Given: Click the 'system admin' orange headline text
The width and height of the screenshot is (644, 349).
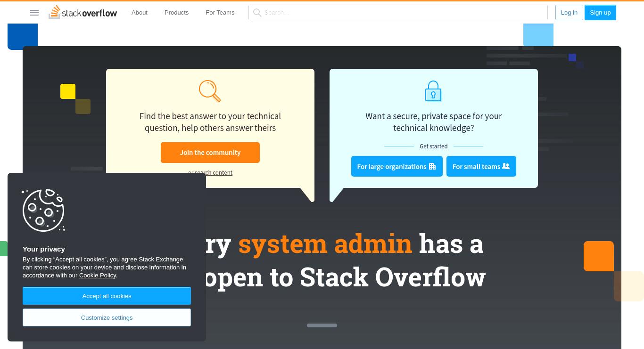Looking at the screenshot, I should pyautogui.click(x=325, y=243).
